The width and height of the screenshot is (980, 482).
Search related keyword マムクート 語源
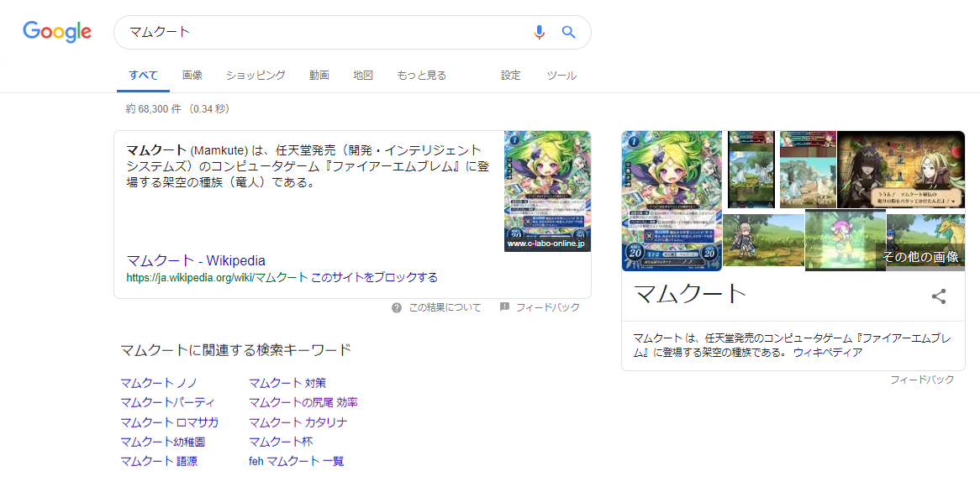pyautogui.click(x=160, y=461)
